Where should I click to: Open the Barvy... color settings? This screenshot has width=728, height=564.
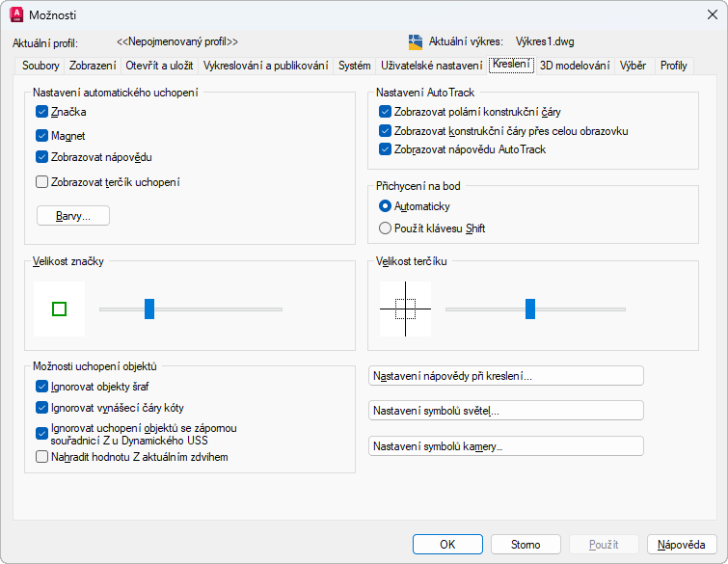click(72, 216)
